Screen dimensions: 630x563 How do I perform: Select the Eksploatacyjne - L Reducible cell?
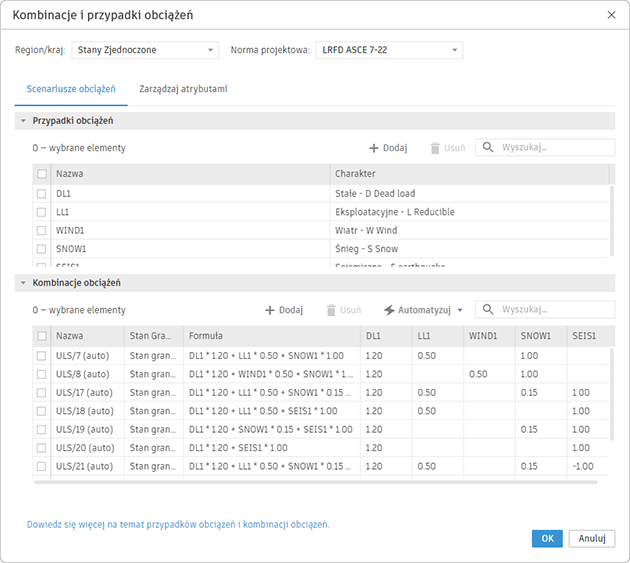click(x=470, y=212)
